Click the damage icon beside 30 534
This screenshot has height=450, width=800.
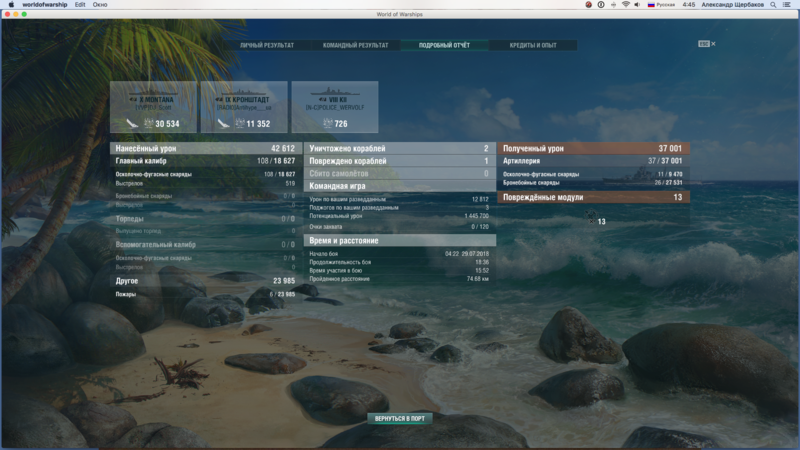[x=148, y=123]
